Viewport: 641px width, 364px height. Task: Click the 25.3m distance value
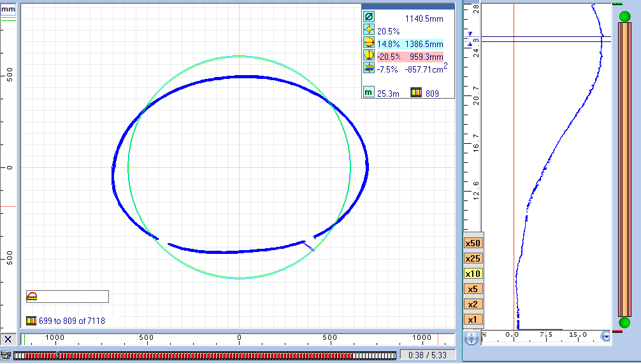[x=388, y=94]
